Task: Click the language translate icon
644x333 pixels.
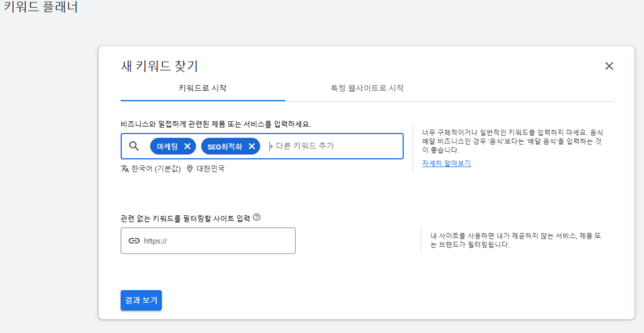Action: click(125, 169)
